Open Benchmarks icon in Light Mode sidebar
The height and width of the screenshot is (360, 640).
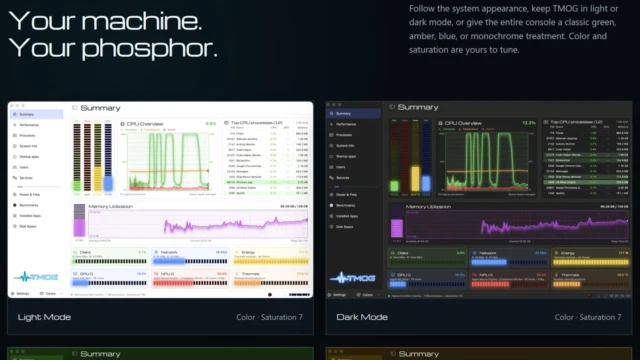15,205
